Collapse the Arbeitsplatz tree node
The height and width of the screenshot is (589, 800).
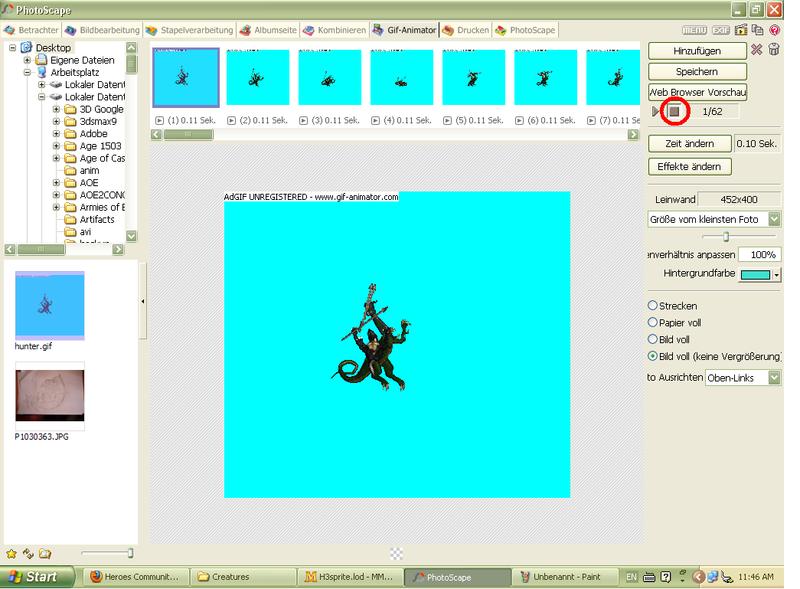click(27, 72)
